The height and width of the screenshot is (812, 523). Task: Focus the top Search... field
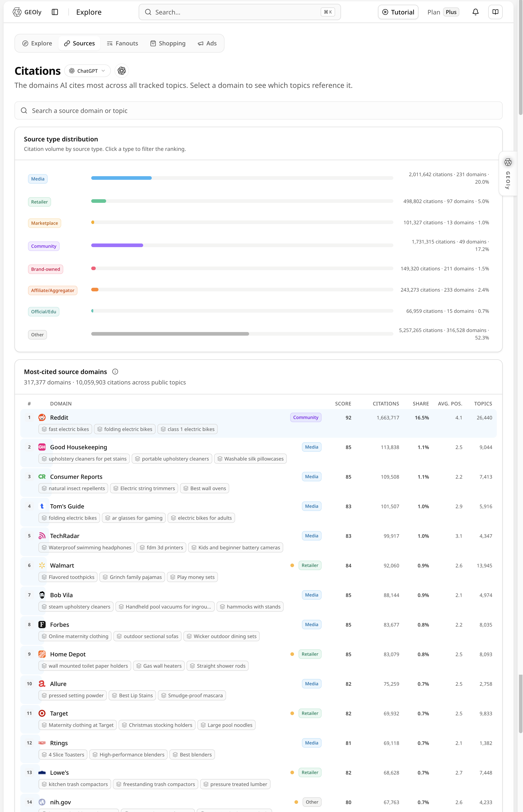pyautogui.click(x=240, y=12)
